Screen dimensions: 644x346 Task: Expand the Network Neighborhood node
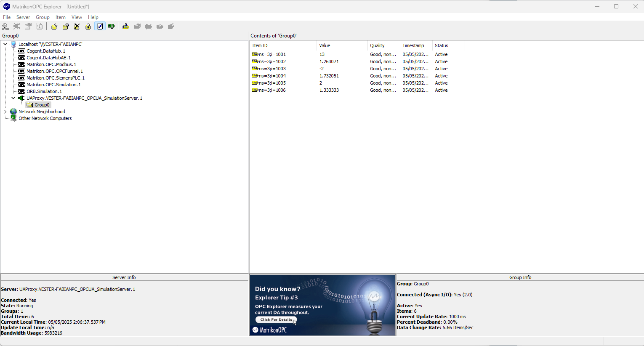(x=5, y=112)
